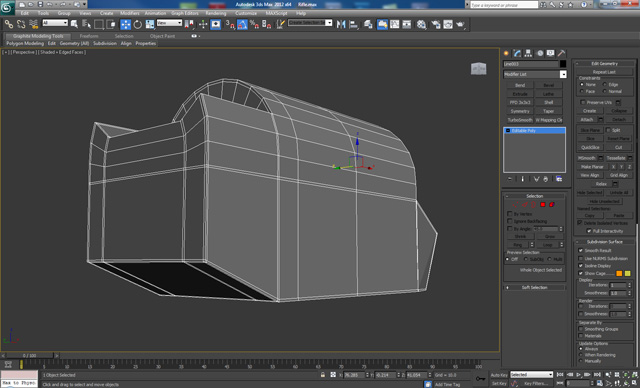Click the Make Planar button
Image resolution: width=640 pixels, height=388 pixels.
[592, 167]
